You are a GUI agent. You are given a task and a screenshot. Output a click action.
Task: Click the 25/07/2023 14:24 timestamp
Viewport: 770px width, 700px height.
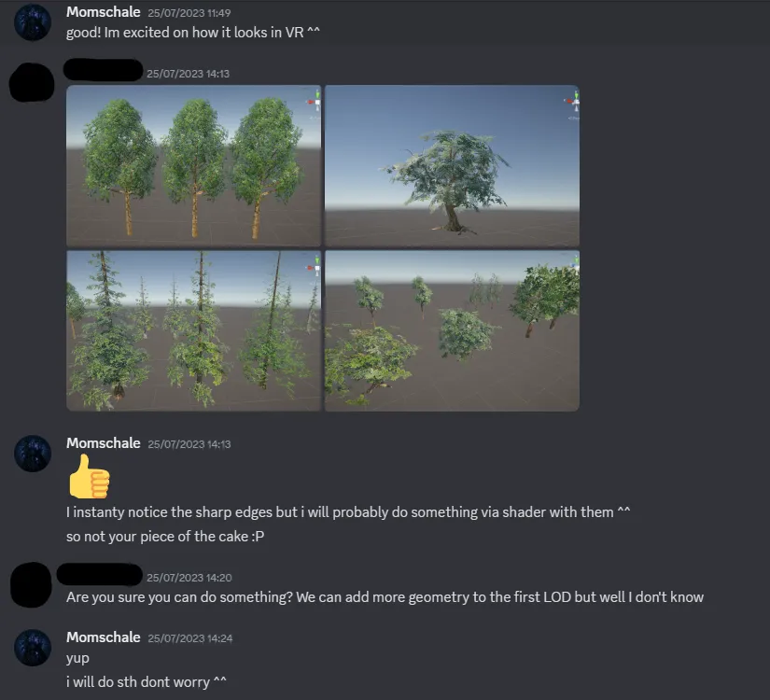click(x=190, y=638)
